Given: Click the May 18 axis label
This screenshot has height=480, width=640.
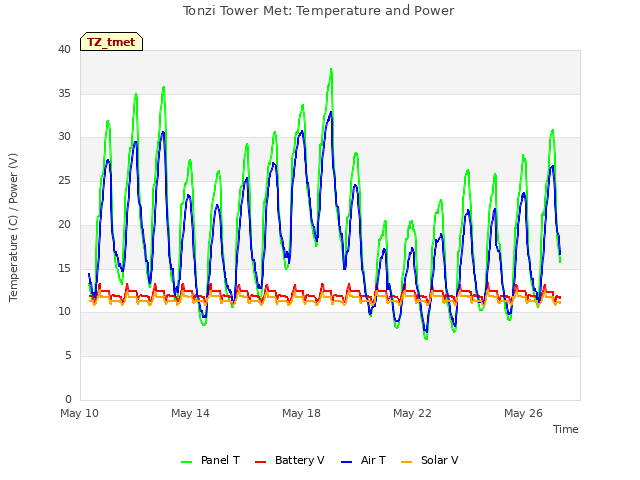Looking at the screenshot, I should pos(301,413).
